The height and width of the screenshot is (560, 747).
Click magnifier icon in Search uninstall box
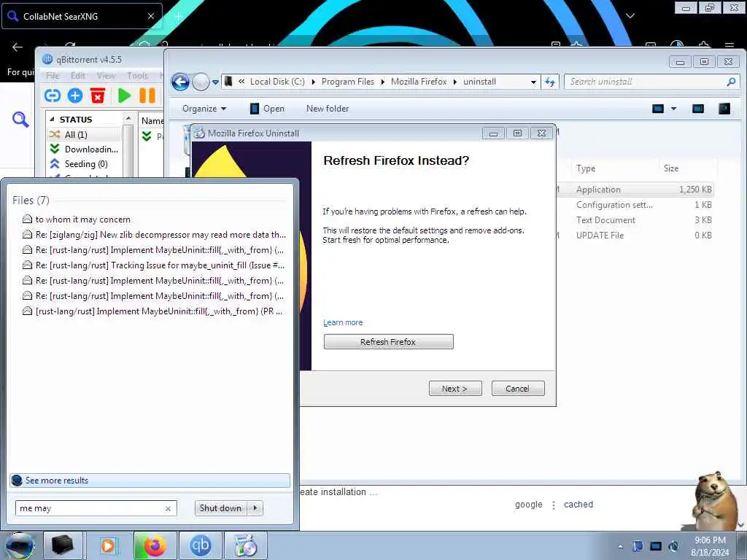point(731,82)
